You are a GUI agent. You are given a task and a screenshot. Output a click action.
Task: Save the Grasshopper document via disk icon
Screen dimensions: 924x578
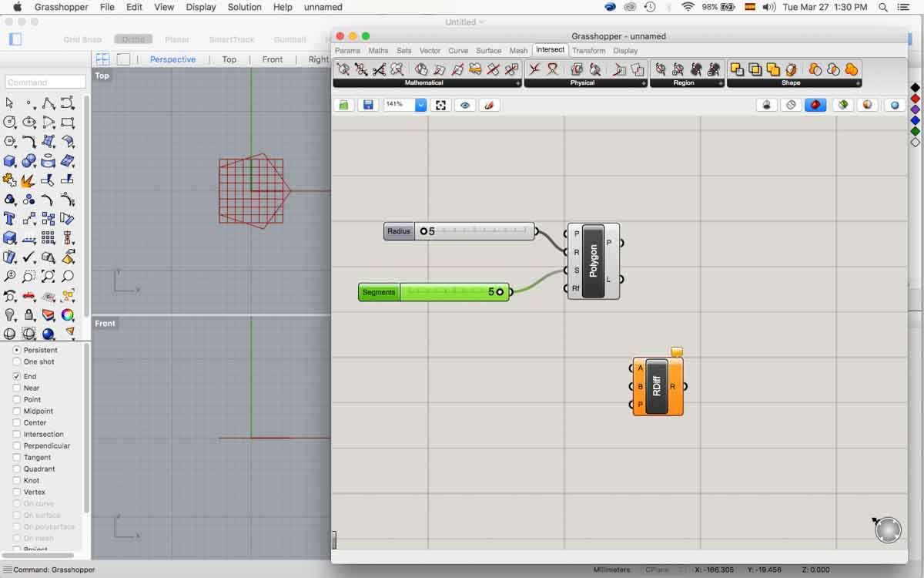point(368,105)
